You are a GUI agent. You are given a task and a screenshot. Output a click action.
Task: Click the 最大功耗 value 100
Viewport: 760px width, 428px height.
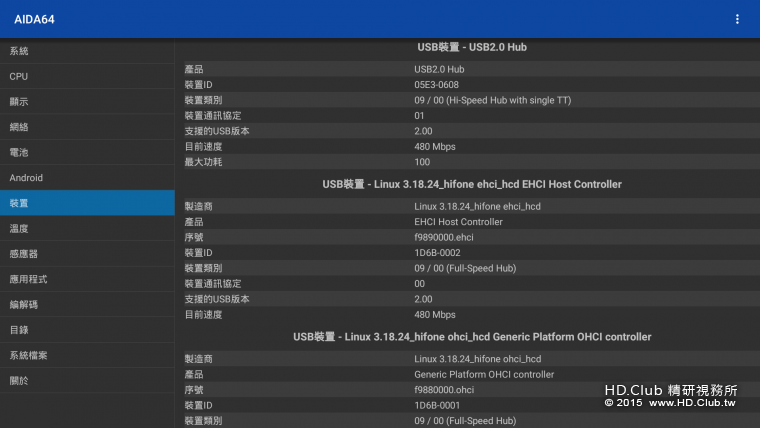(422, 162)
